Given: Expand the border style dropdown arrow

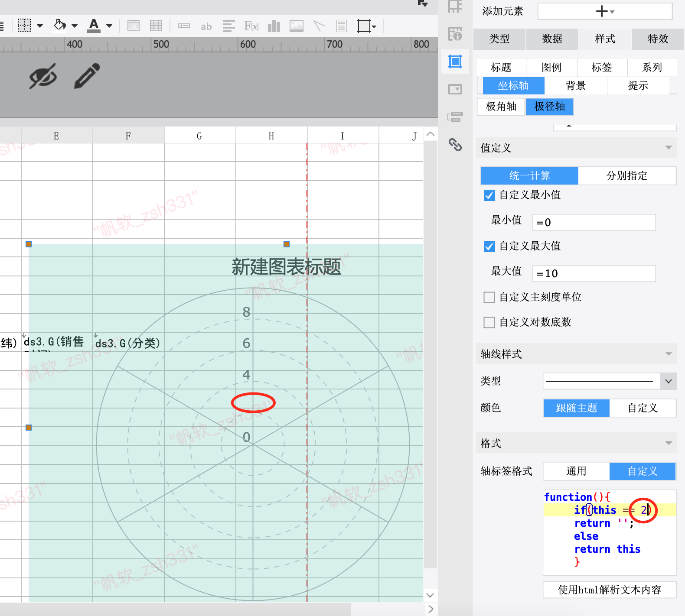Looking at the screenshot, I should point(40,26).
